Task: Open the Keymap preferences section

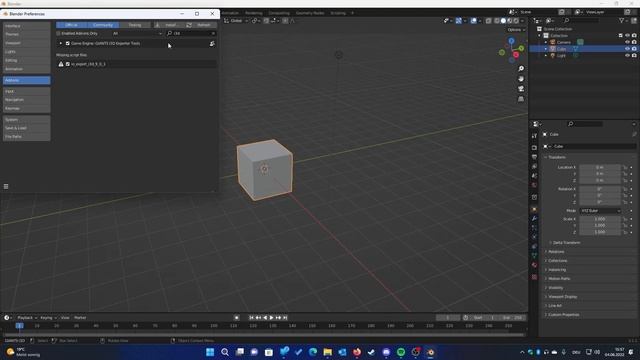Action: [27, 109]
